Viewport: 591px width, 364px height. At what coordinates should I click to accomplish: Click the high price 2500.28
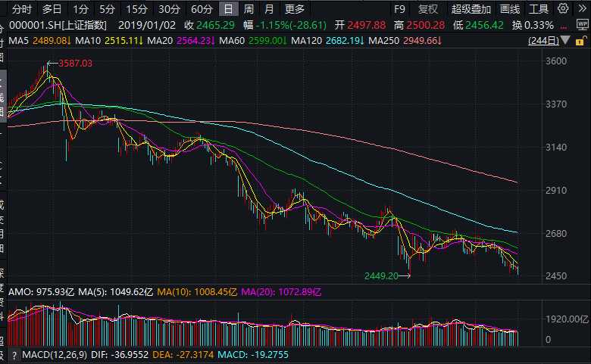(x=426, y=25)
